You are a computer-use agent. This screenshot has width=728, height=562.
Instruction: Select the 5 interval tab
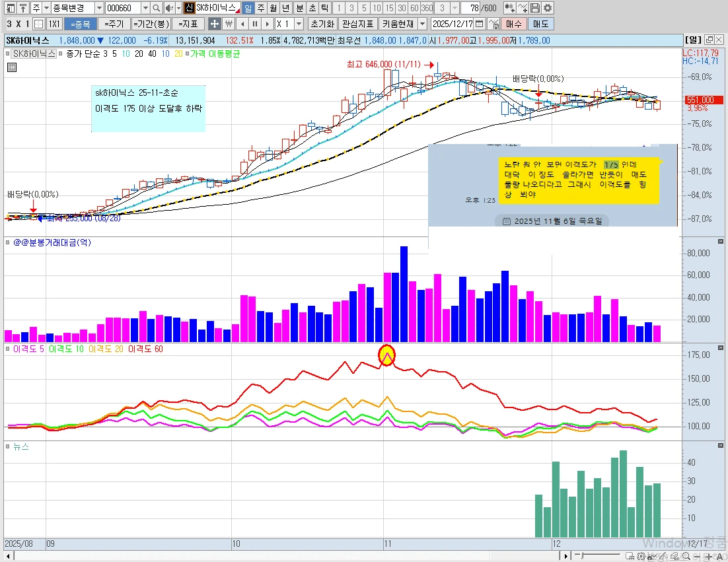[365, 8]
